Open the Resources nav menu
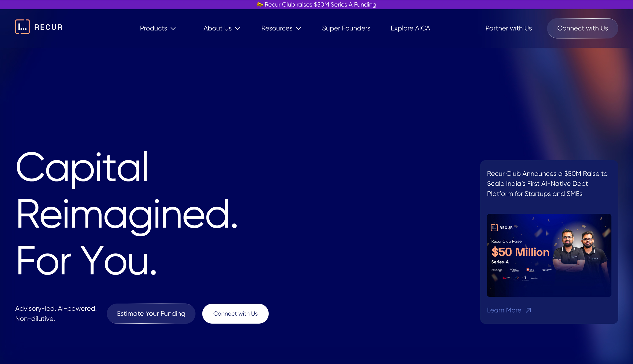Image resolution: width=633 pixels, height=364 pixels. 277,28
